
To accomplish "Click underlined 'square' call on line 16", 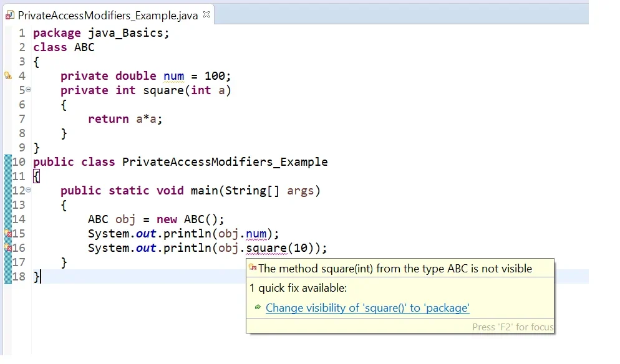I will click(x=266, y=248).
